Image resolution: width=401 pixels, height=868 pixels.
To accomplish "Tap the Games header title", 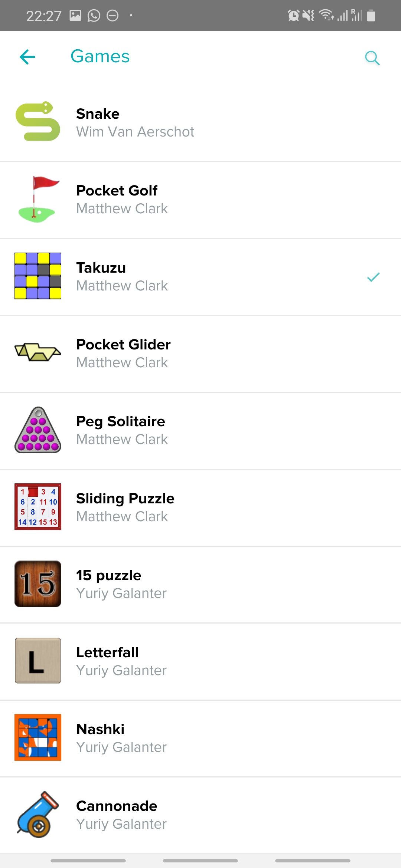I will point(100,56).
